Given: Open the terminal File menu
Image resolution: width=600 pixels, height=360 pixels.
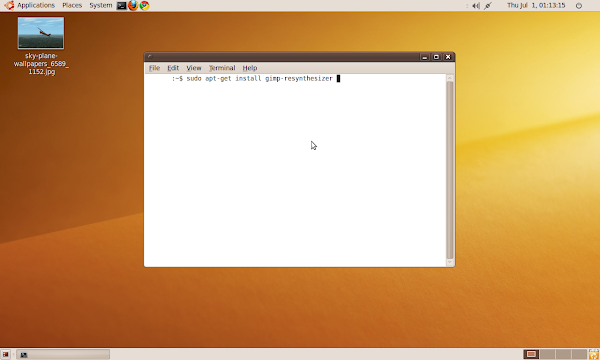Looking at the screenshot, I should coord(154,68).
